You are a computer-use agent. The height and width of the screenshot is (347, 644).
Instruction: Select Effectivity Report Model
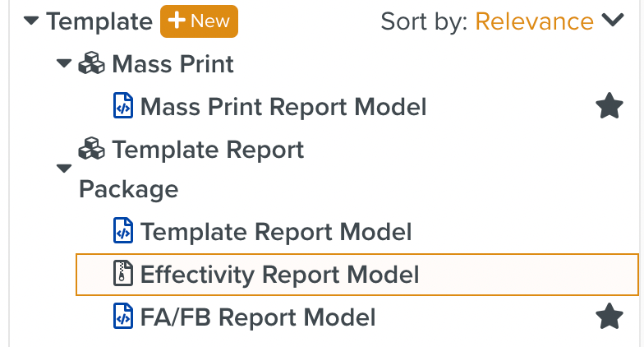(x=279, y=274)
